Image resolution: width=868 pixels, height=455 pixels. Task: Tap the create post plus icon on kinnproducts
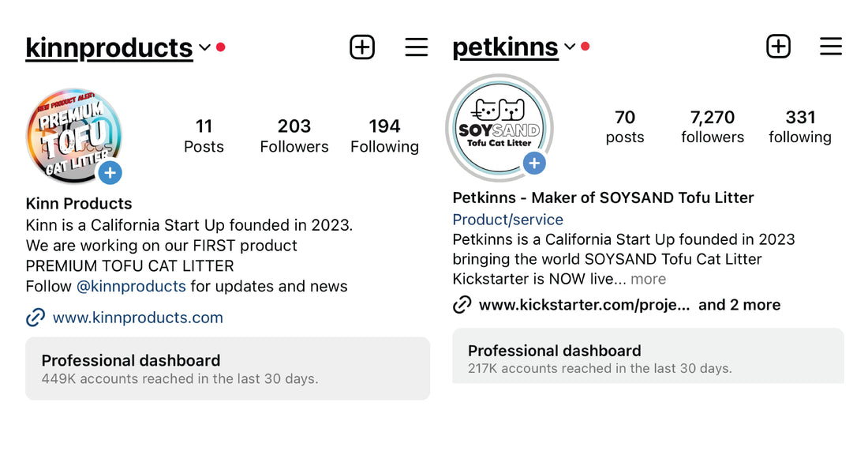point(362,47)
